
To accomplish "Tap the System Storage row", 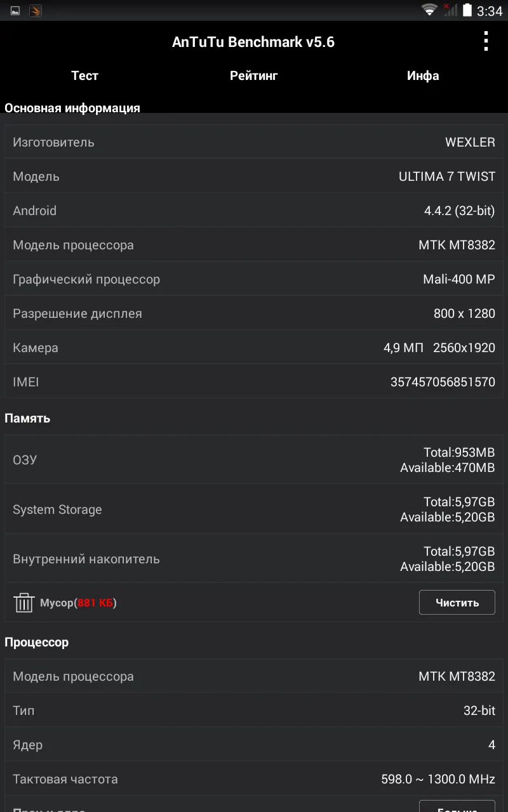I will point(254,509).
